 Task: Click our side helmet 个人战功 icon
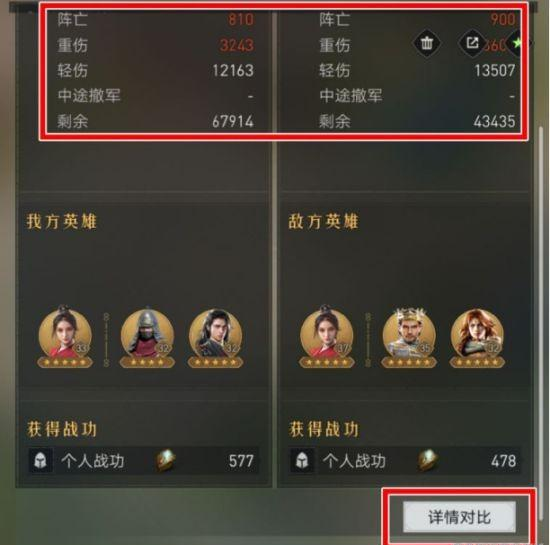point(40,460)
